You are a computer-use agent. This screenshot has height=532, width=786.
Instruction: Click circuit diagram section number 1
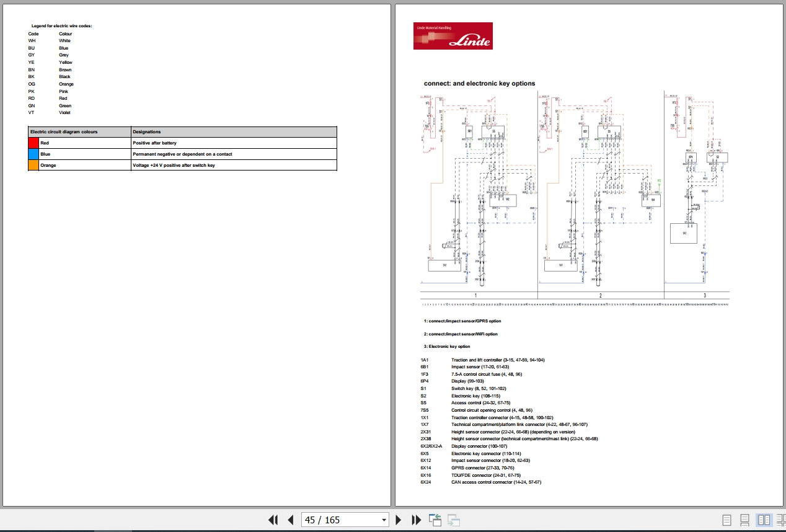(475, 296)
